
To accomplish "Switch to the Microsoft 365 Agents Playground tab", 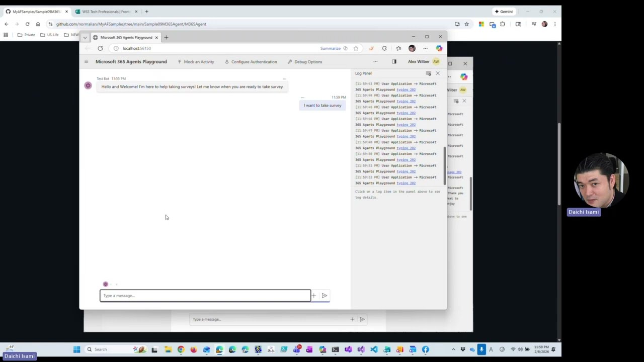I will click(126, 37).
